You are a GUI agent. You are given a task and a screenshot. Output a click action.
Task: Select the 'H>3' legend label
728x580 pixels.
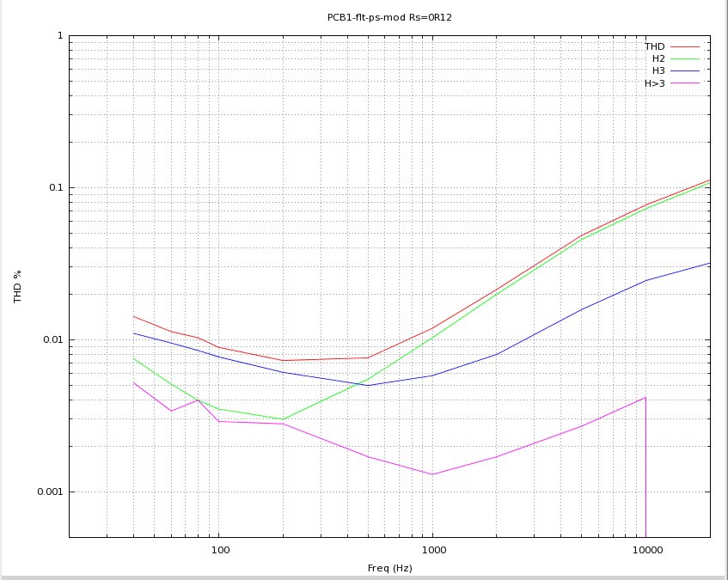tap(655, 83)
